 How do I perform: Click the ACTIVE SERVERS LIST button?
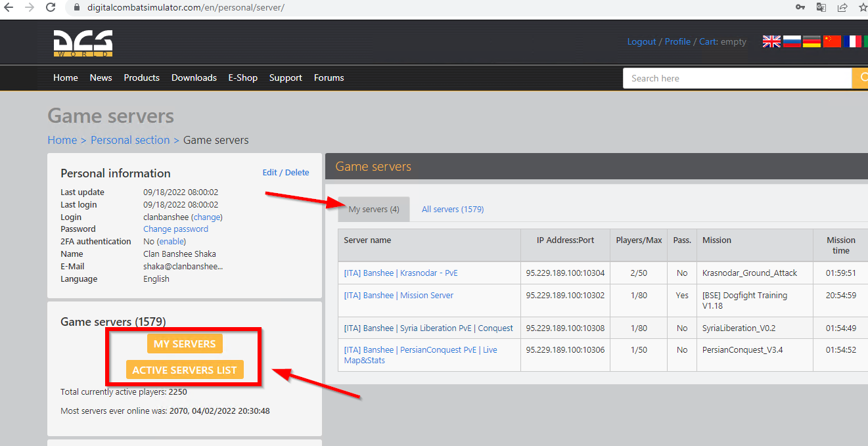click(x=185, y=370)
